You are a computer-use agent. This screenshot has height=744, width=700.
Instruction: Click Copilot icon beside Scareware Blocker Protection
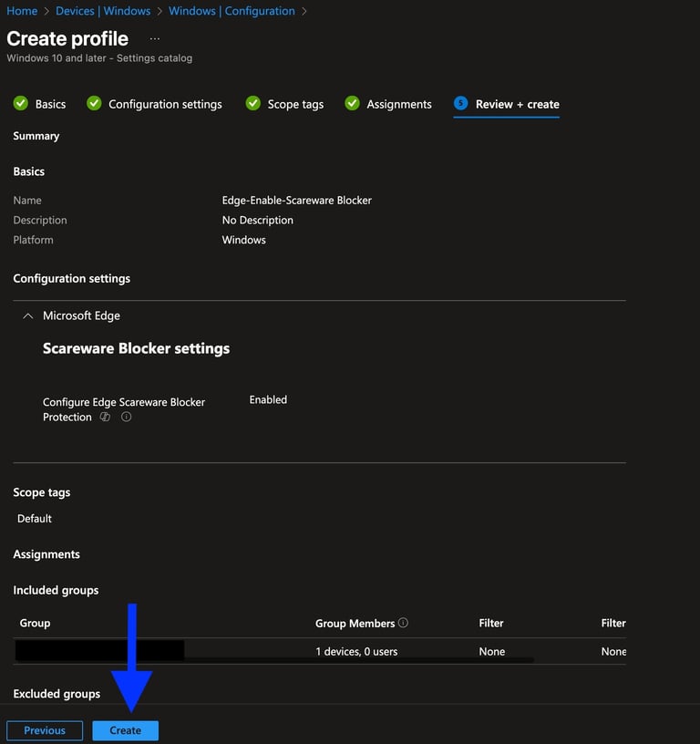[106, 417]
